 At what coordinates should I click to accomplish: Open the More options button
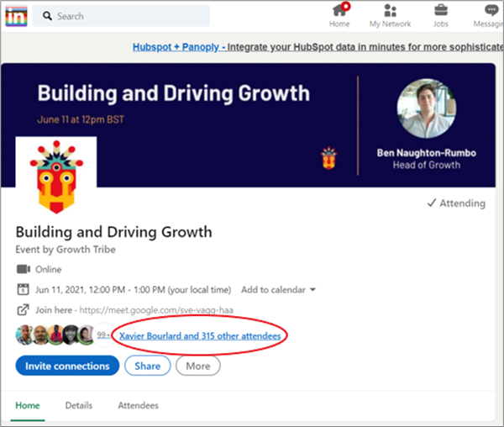(x=198, y=366)
